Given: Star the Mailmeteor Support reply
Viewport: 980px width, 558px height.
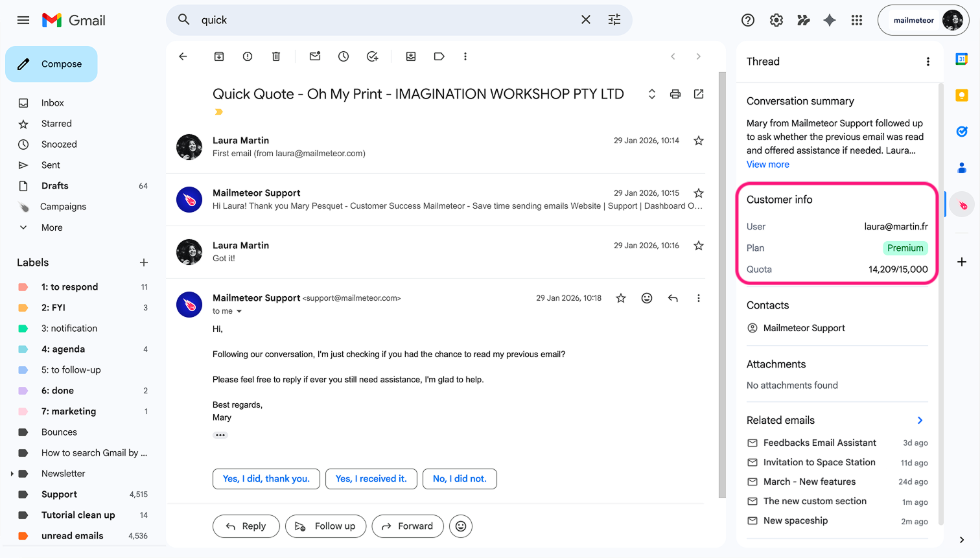Looking at the screenshot, I should [698, 192].
